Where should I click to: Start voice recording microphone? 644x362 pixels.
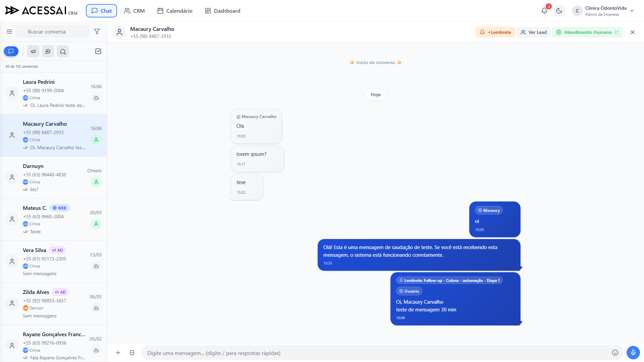[633, 353]
